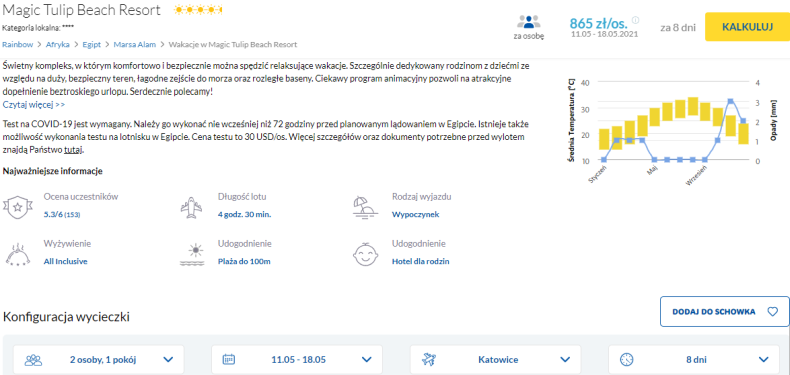This screenshot has height=375, width=790.
Task: Click the five-sun rating icons beside the hotel name
Action: pos(198,10)
